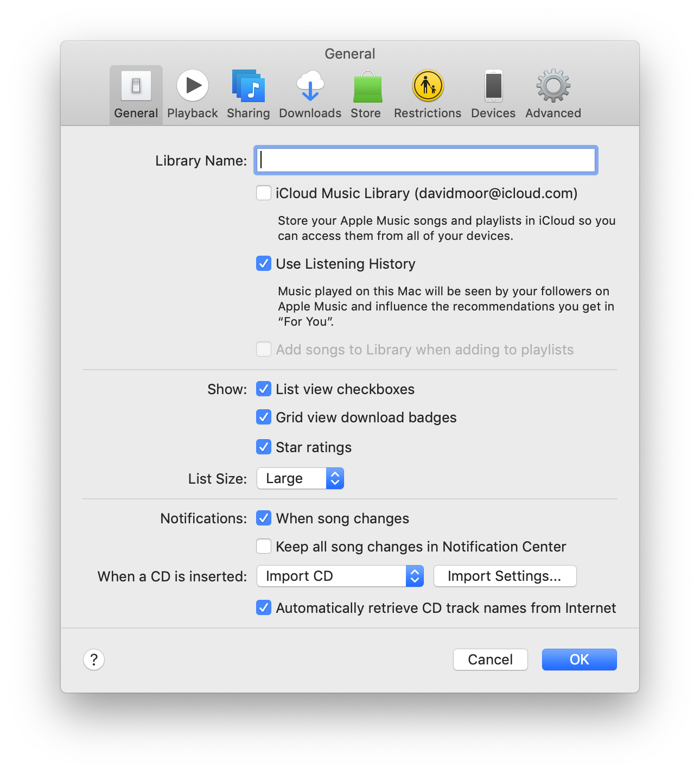
Task: Open the Store shopping bag icon
Action: (x=368, y=87)
